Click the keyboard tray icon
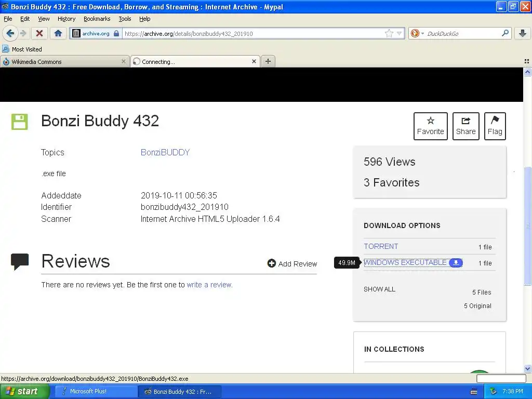Screen dimensions: 532x399 tap(474, 392)
